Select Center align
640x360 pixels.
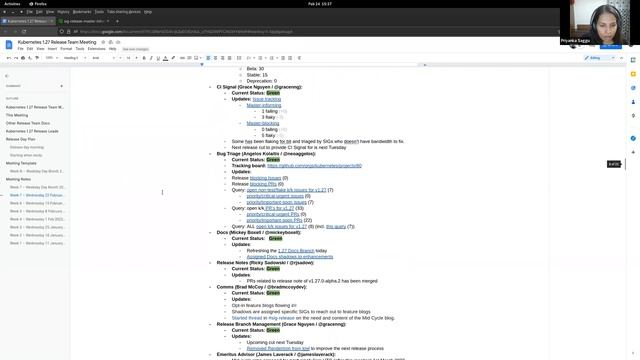[216, 58]
